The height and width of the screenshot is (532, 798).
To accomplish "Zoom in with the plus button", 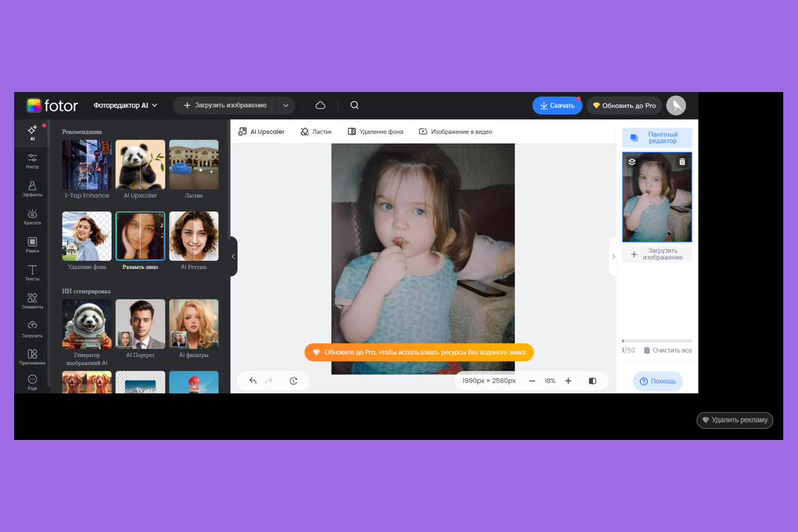I will (568, 381).
